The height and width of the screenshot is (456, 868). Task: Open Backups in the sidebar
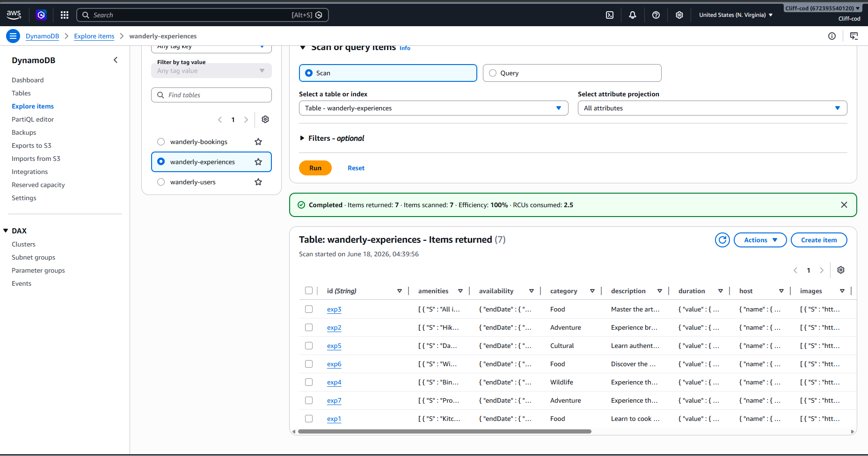pyautogui.click(x=24, y=132)
